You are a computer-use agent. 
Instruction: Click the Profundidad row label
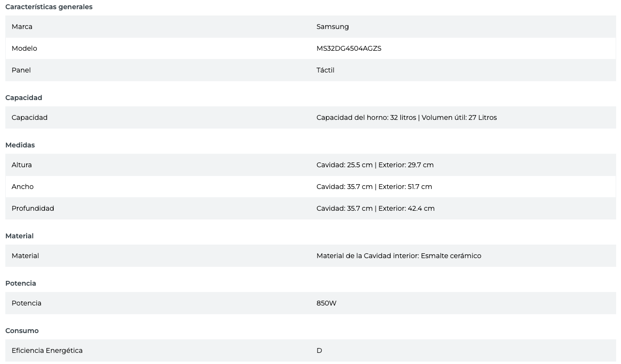[x=32, y=208]
